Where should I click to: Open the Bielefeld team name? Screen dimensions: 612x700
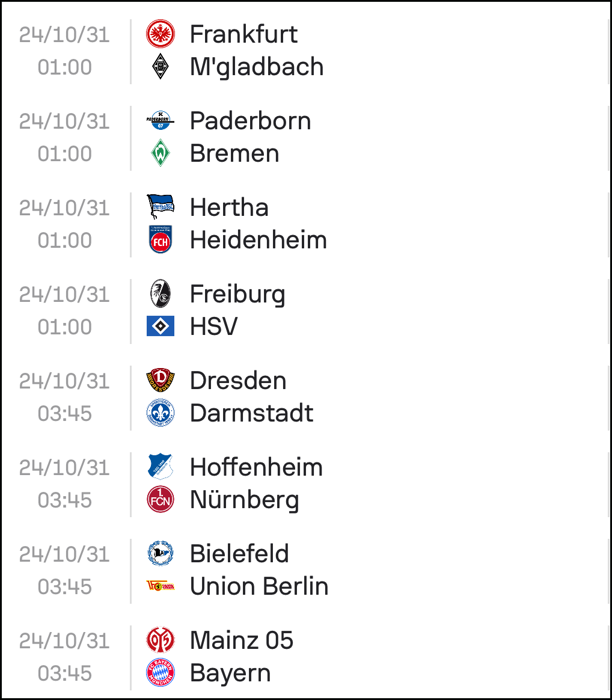[239, 554]
